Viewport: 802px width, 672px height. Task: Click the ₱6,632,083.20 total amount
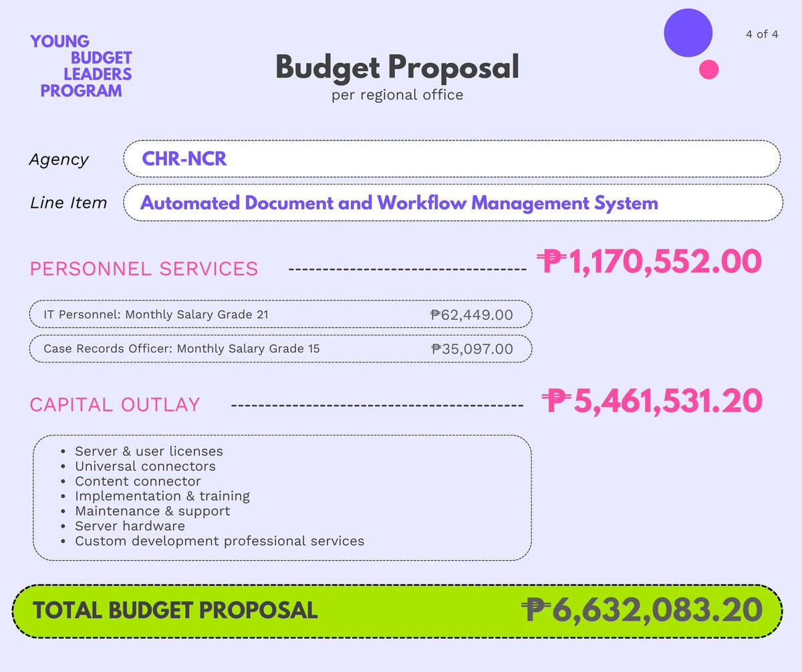click(642, 610)
